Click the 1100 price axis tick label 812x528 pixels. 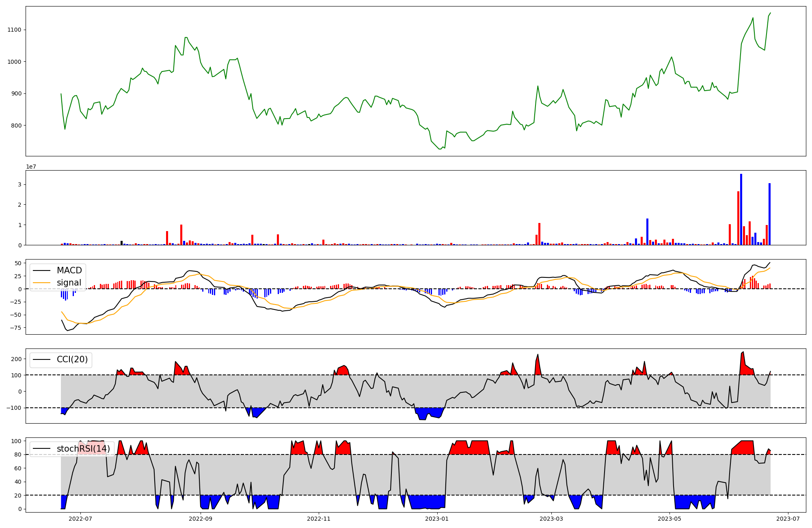point(14,30)
